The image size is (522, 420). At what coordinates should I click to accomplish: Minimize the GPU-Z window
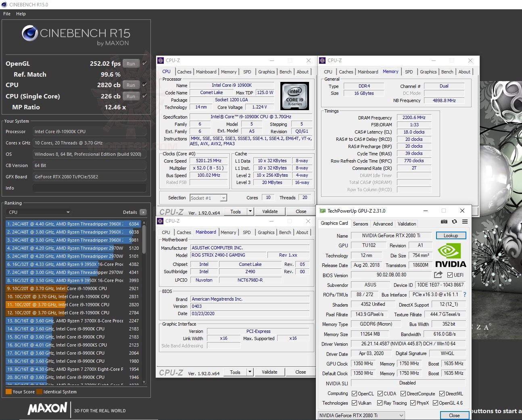(x=426, y=211)
